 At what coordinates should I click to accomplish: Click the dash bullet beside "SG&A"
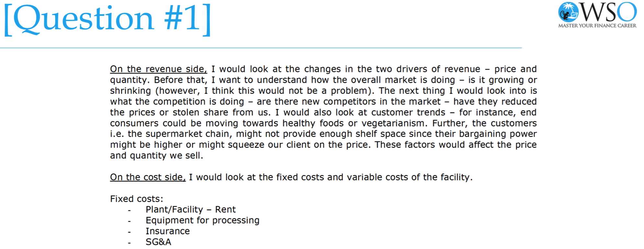click(129, 243)
